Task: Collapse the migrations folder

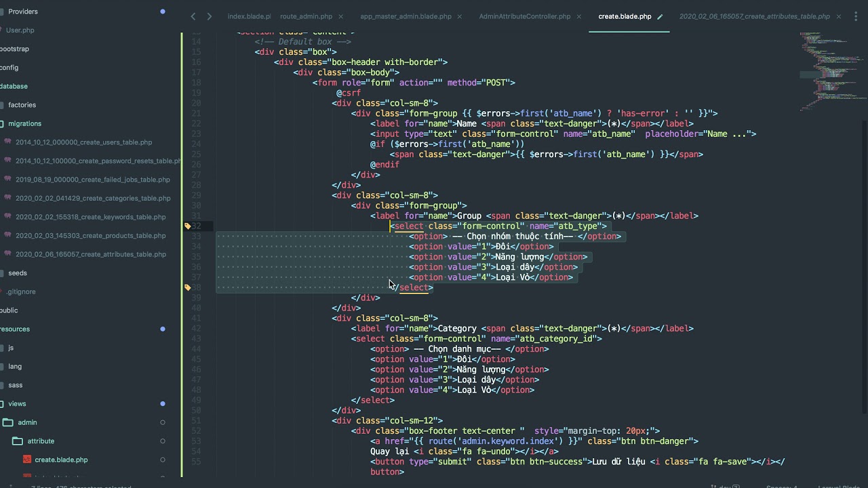Action: tap(24, 123)
